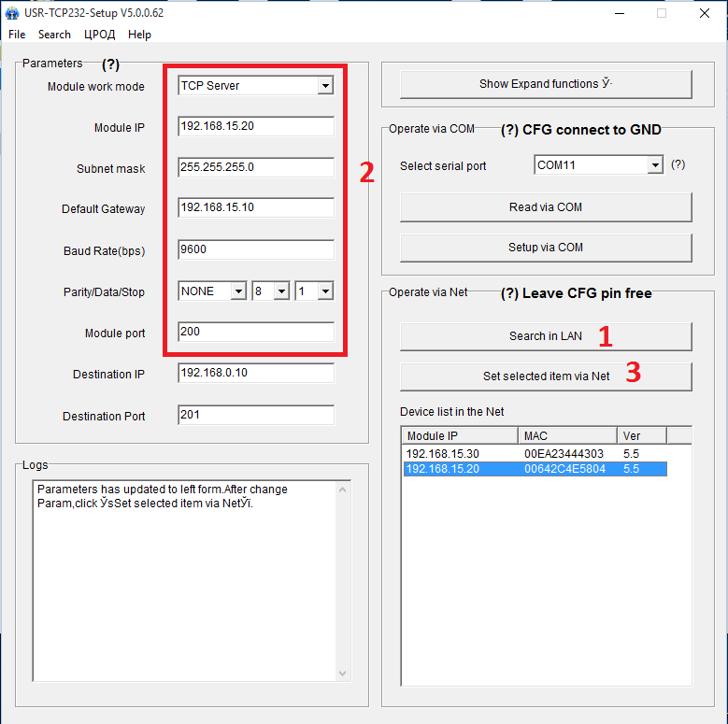This screenshot has height=724, width=728.
Task: Open the Help menu
Action: point(139,35)
